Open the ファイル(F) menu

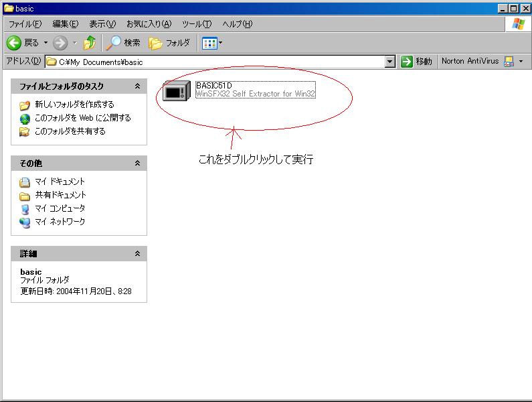25,24
